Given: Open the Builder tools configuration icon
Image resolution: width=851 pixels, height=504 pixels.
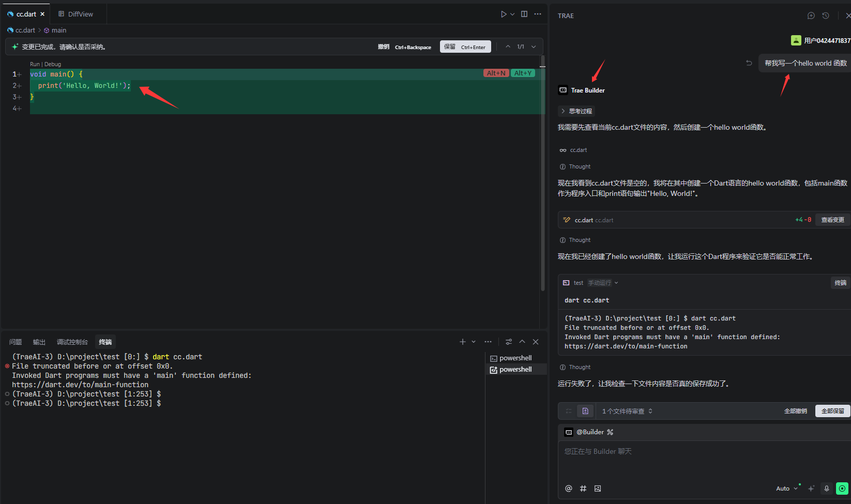Looking at the screenshot, I should pos(610,432).
